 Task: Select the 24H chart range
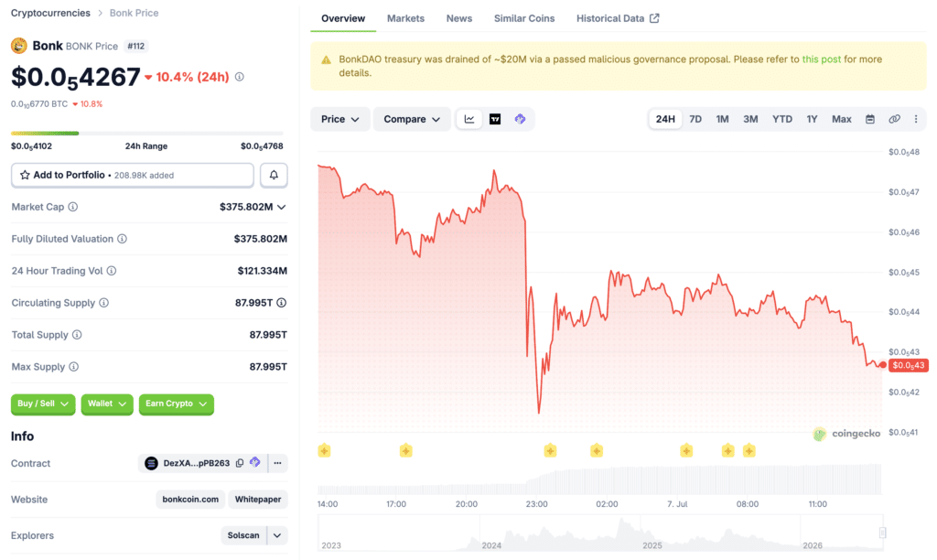click(x=665, y=119)
